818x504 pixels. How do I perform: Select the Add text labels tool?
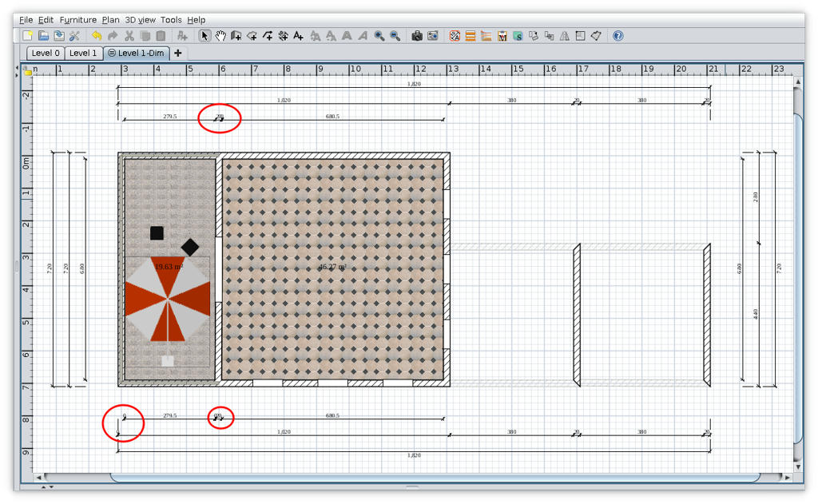point(299,36)
